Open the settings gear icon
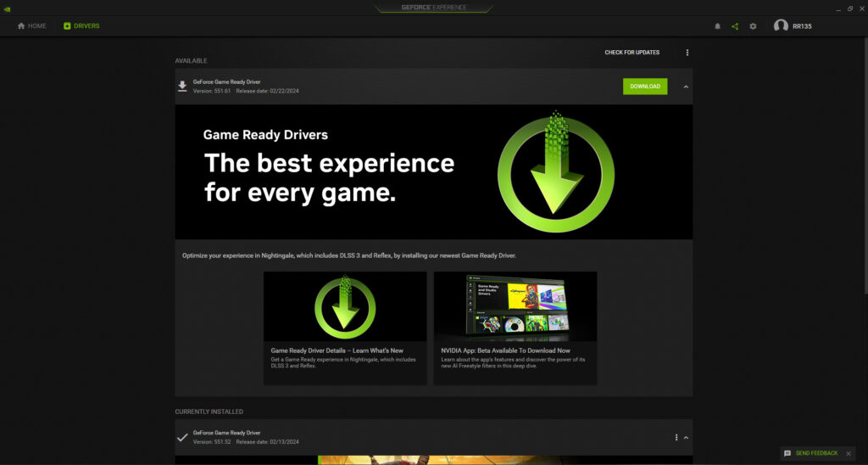868x465 pixels. (753, 26)
